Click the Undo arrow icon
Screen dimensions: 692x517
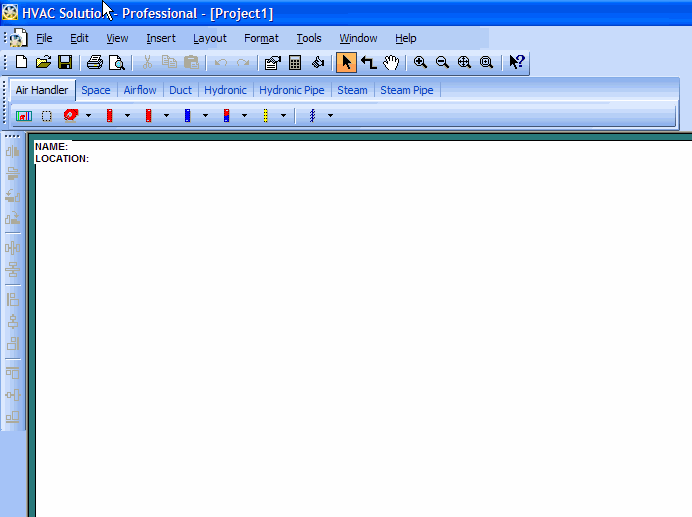click(221, 62)
